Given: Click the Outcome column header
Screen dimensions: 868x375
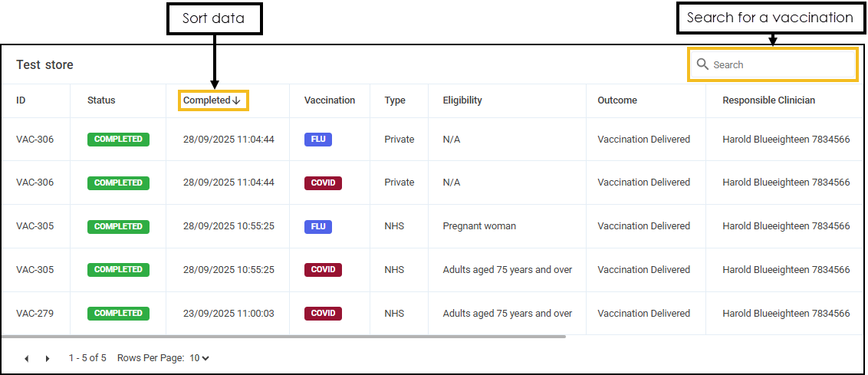Looking at the screenshot, I should 617,100.
